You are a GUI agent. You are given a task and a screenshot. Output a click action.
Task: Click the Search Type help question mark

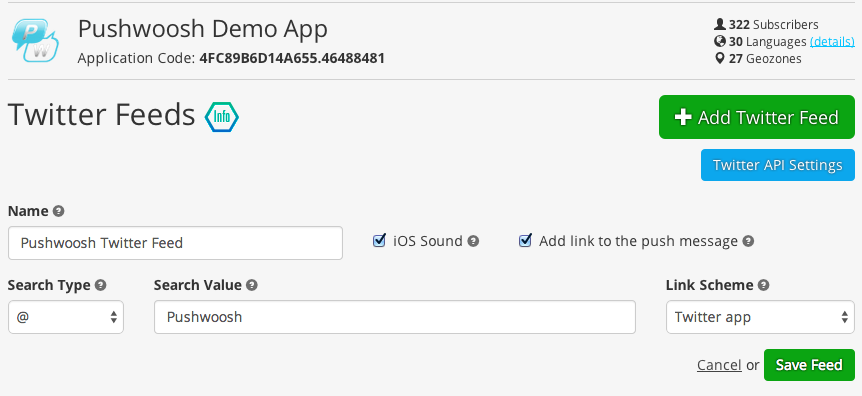coord(100,285)
